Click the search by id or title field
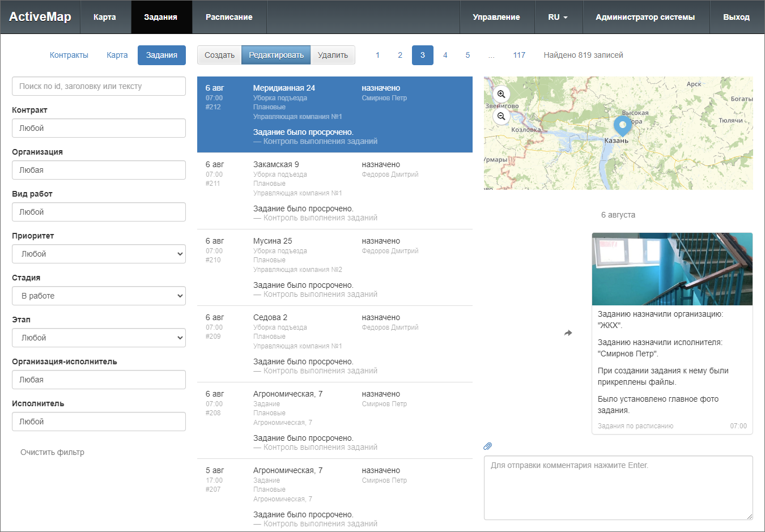Image resolution: width=765 pixels, height=532 pixels. tap(99, 86)
